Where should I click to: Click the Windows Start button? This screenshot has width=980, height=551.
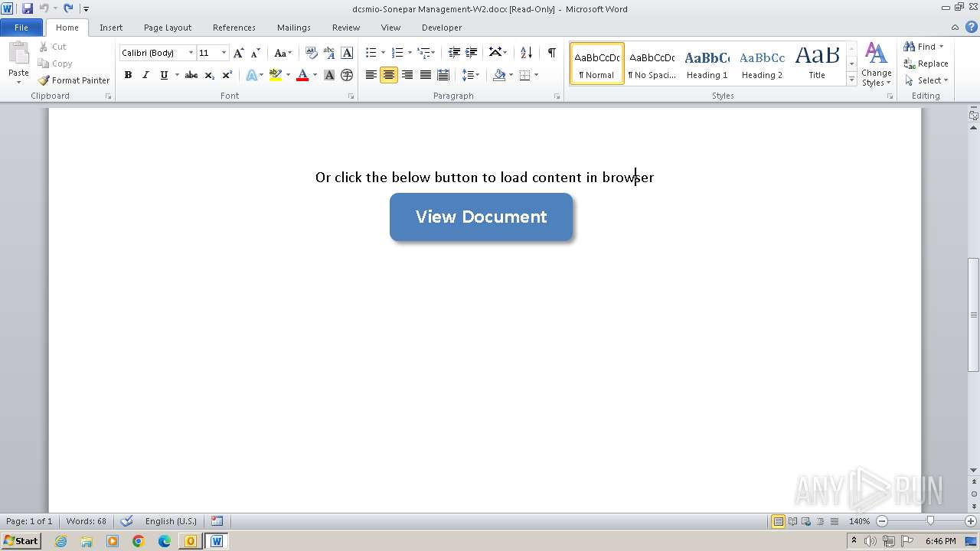click(21, 541)
